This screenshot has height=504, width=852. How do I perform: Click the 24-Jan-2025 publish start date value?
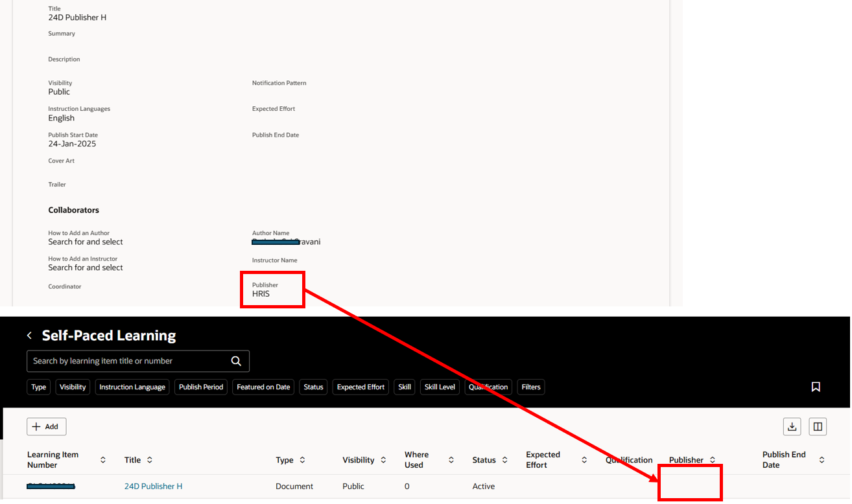coord(72,144)
